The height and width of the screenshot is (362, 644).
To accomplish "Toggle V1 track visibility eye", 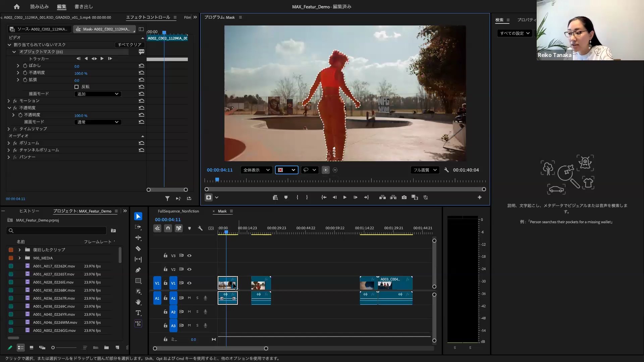I will point(189,283).
